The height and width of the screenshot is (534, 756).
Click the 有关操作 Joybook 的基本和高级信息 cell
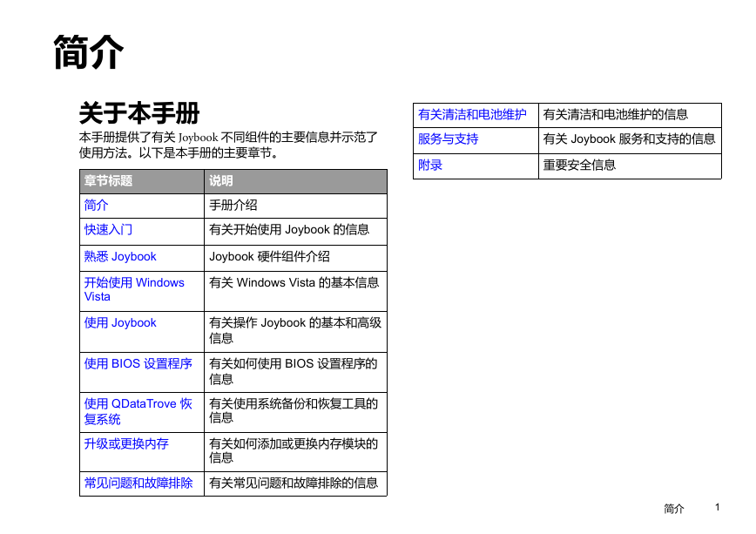tap(295, 332)
